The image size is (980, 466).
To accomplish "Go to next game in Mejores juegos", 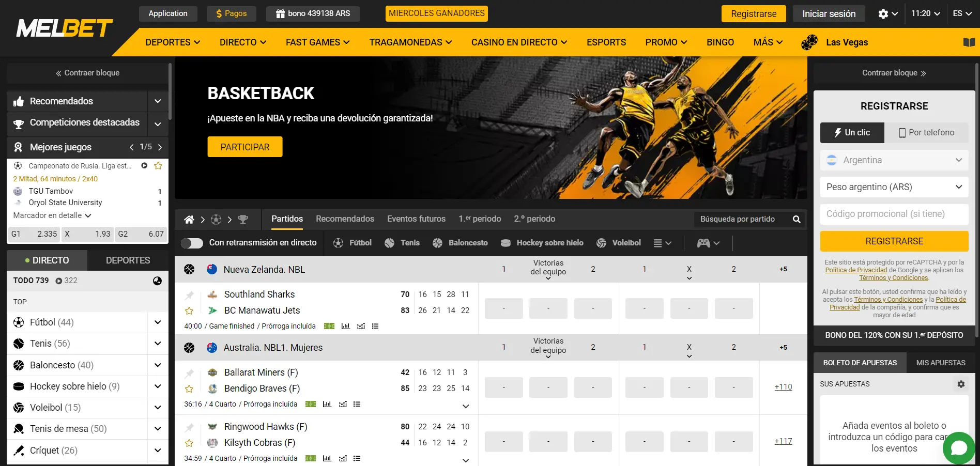I will (x=160, y=147).
